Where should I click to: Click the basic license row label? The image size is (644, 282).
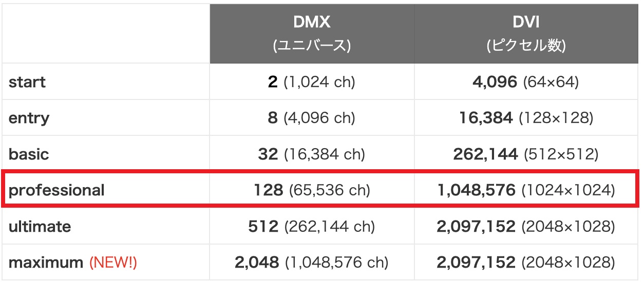click(29, 154)
